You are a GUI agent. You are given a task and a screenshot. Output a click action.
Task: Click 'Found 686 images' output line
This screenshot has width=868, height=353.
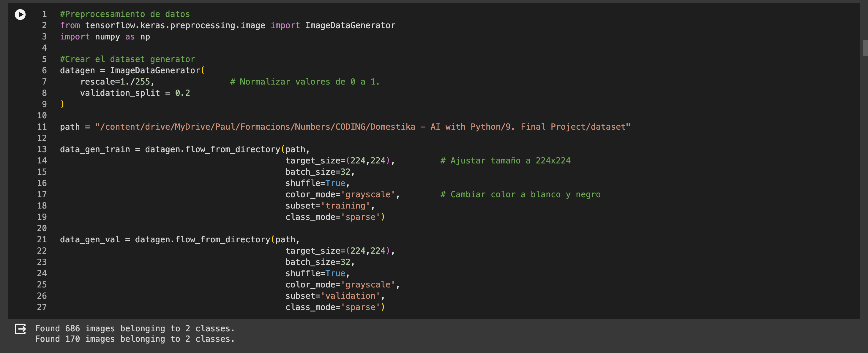pos(135,328)
